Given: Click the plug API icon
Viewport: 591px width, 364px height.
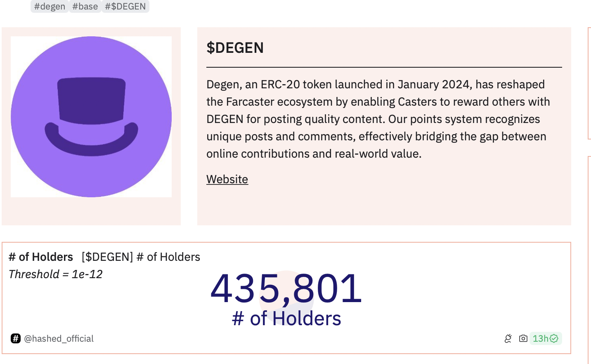Looking at the screenshot, I should [508, 338].
